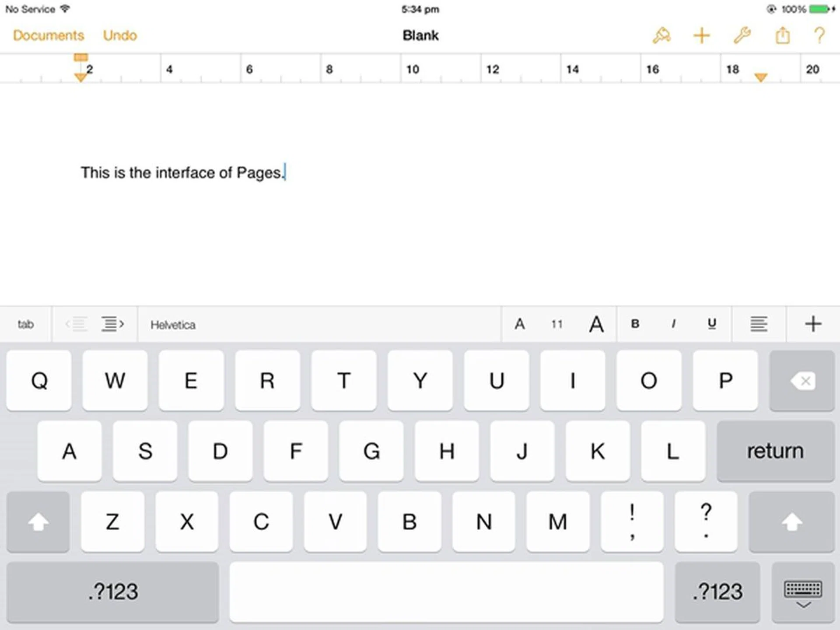Viewport: 840px width, 630px height.
Task: Return to the Documents list
Action: point(48,35)
